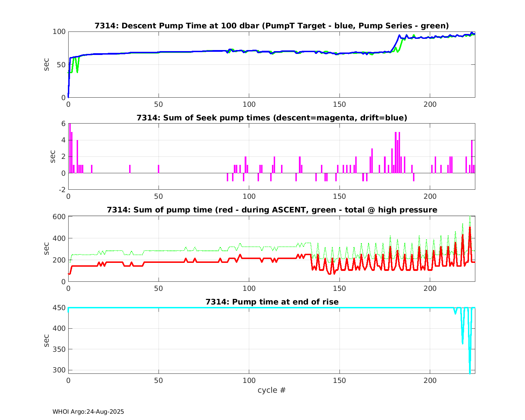The height and width of the screenshot is (420, 525).
Task: Click the '6' y-axis tick in the seek chart
Action: 63,124
